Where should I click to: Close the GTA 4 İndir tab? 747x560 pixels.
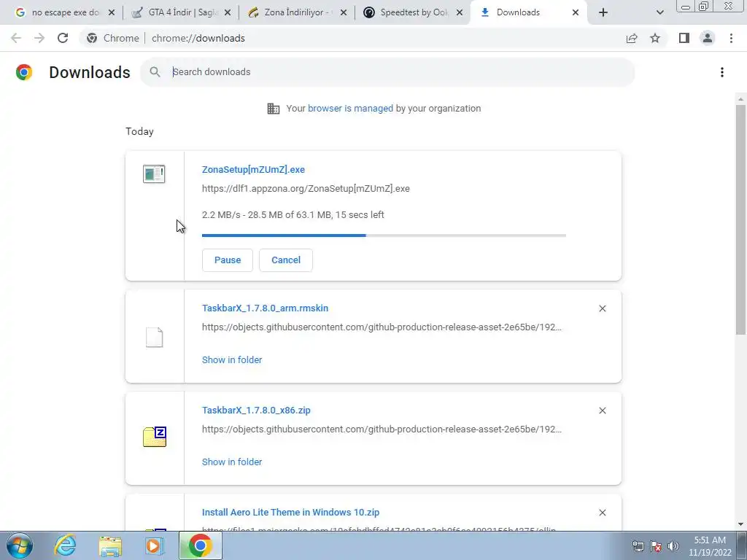pos(228,12)
